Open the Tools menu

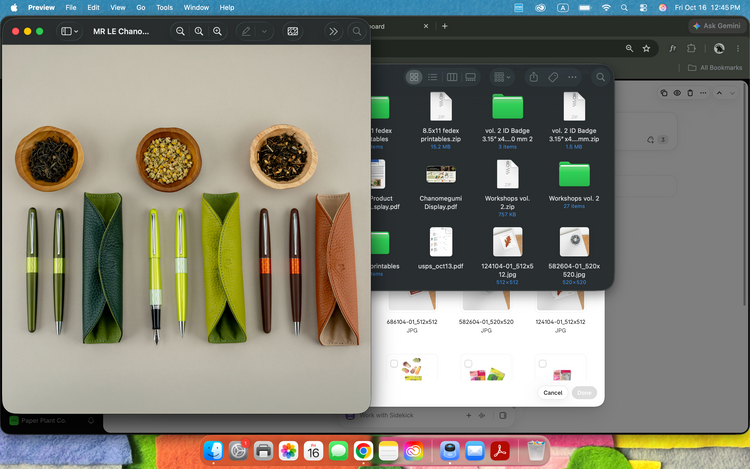pos(164,7)
